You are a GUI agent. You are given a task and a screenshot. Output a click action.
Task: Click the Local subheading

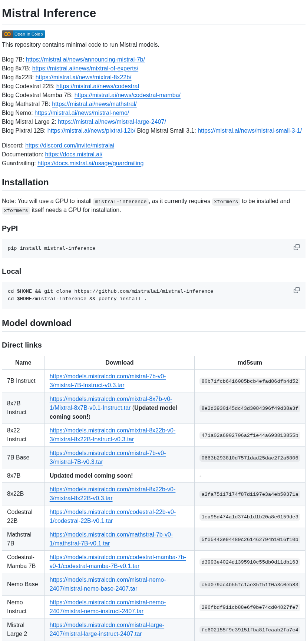[11, 271]
